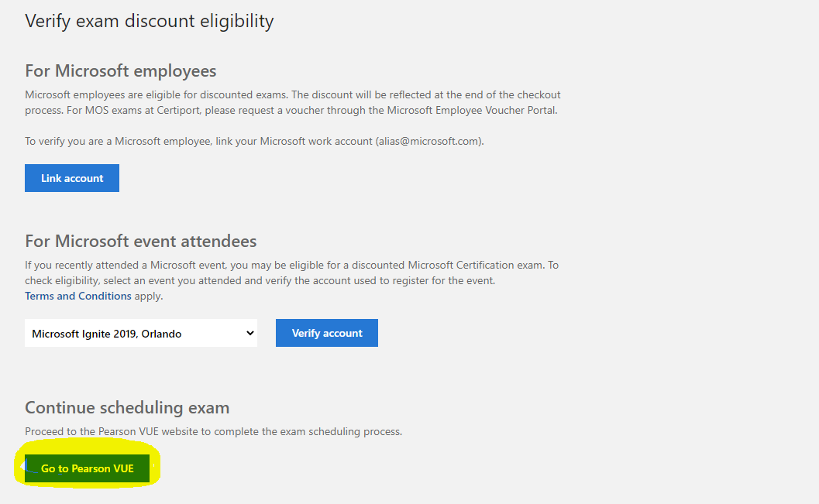This screenshot has height=504, width=819.
Task: Click the 'Continue scheduling exam' heading
Action: point(127,407)
